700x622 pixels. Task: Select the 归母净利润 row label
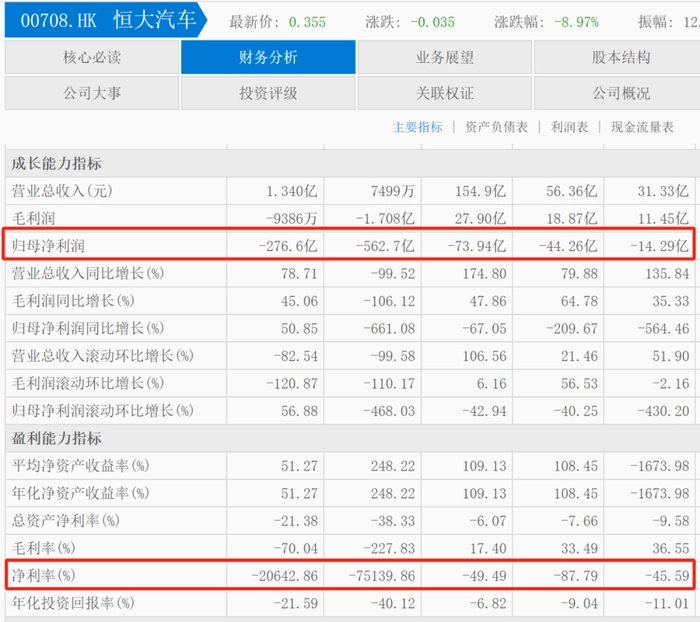(x=48, y=246)
